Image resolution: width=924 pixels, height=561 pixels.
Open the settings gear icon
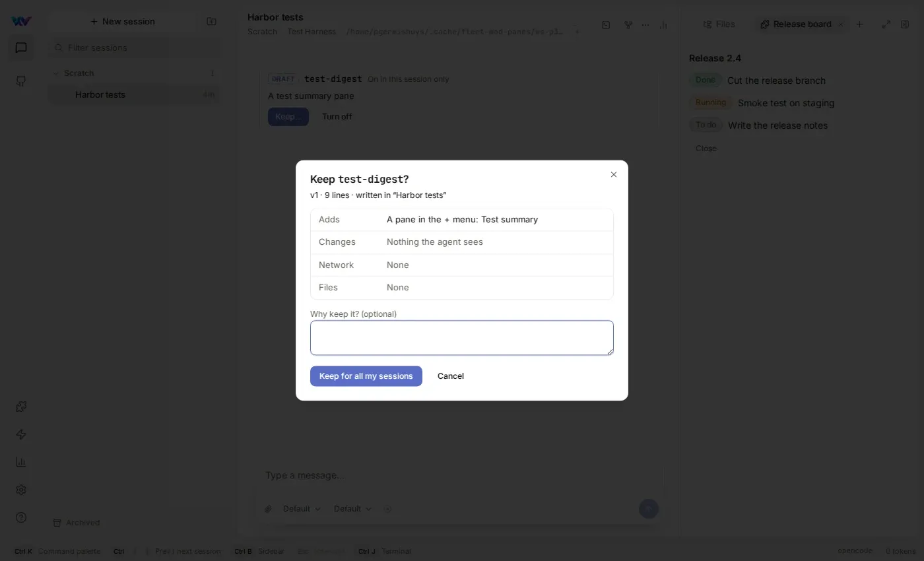(x=21, y=490)
